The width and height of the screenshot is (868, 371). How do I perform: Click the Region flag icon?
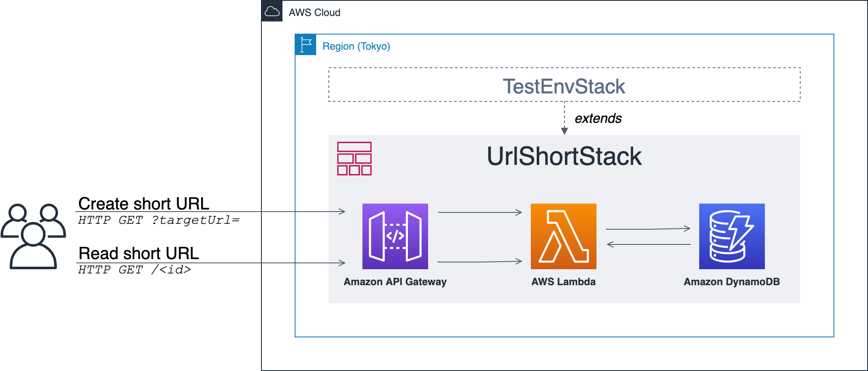click(306, 45)
